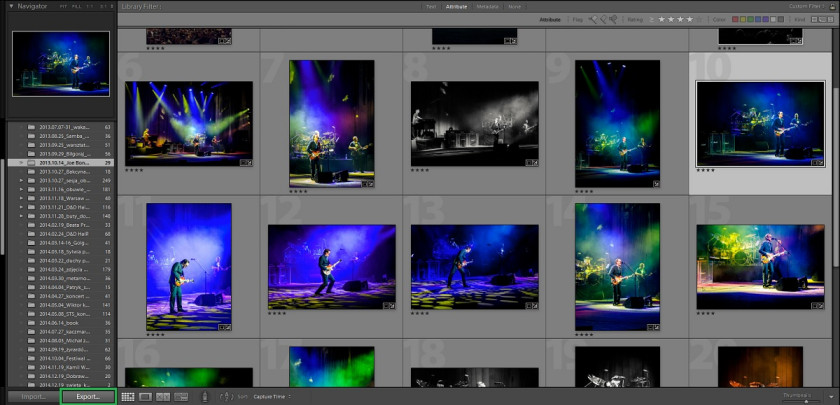Expand the 2013.11.28_buty folder
The width and height of the screenshot is (840, 405).
pos(21,216)
